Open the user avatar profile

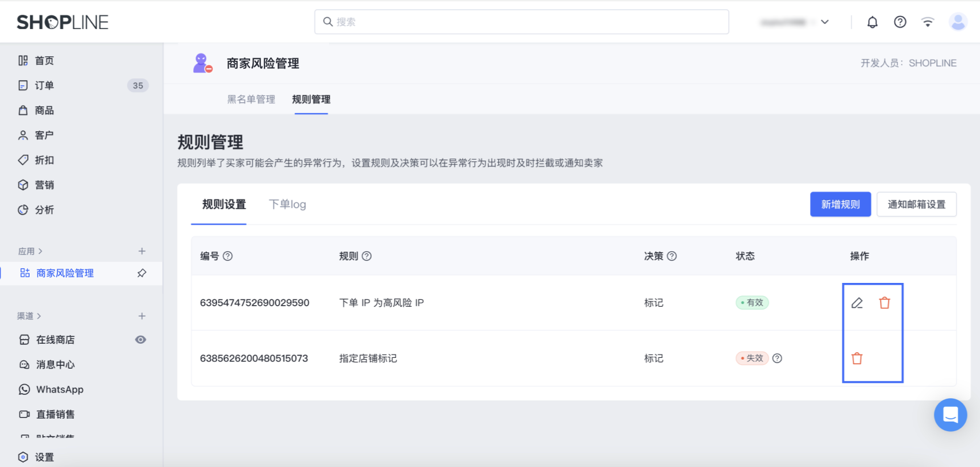[958, 22]
